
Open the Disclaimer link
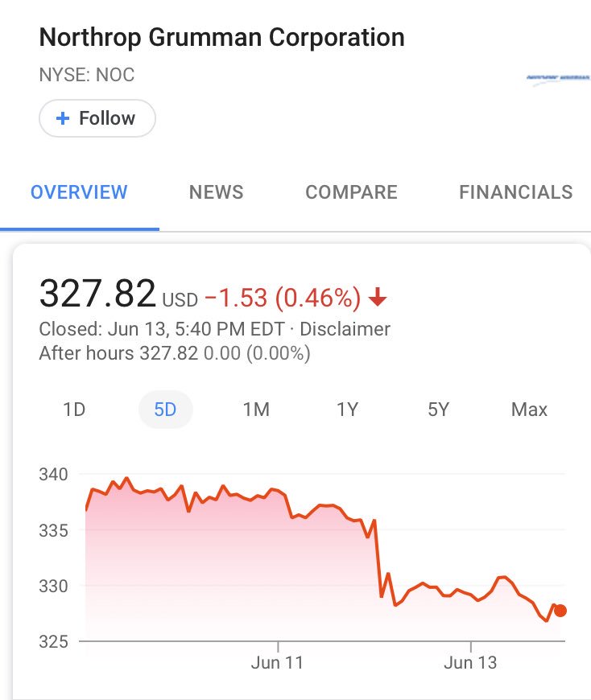pyautogui.click(x=345, y=329)
